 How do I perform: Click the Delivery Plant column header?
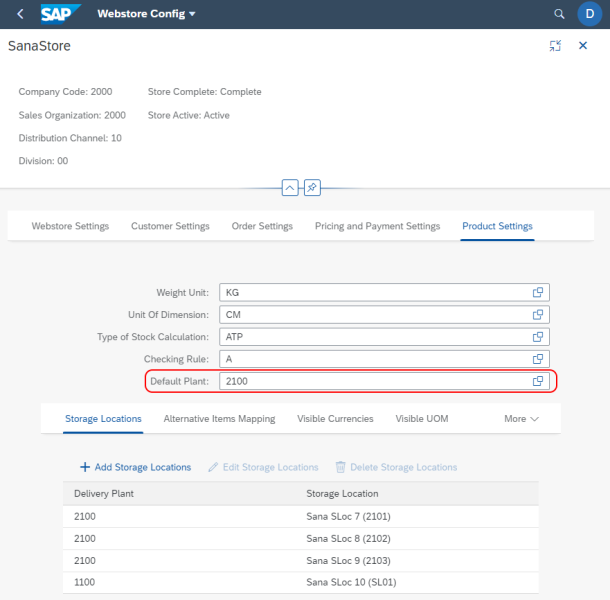click(x=104, y=494)
